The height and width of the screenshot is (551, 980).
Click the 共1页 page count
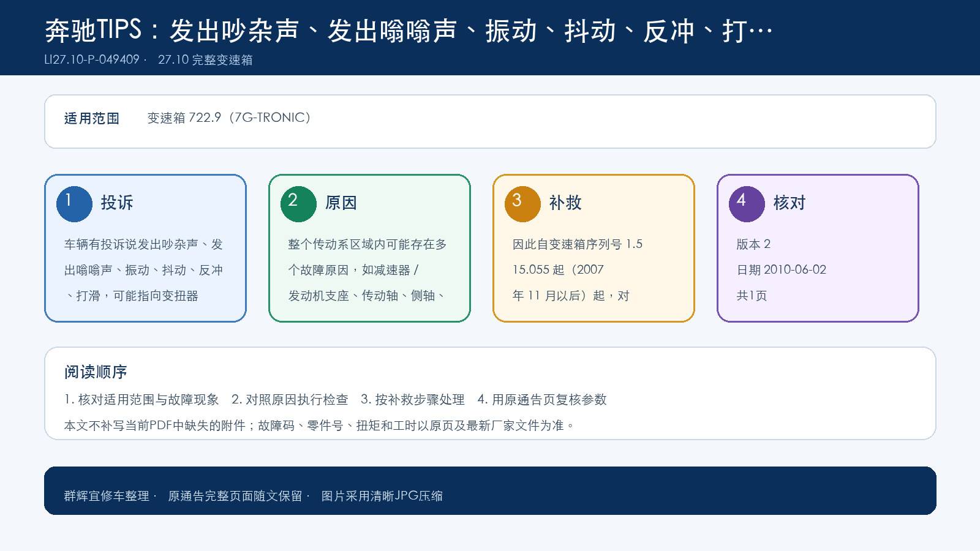point(752,296)
